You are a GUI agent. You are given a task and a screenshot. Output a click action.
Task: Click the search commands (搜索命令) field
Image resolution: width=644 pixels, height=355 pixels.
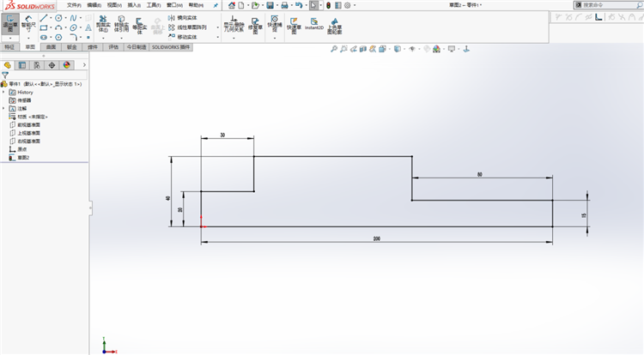click(608, 5)
